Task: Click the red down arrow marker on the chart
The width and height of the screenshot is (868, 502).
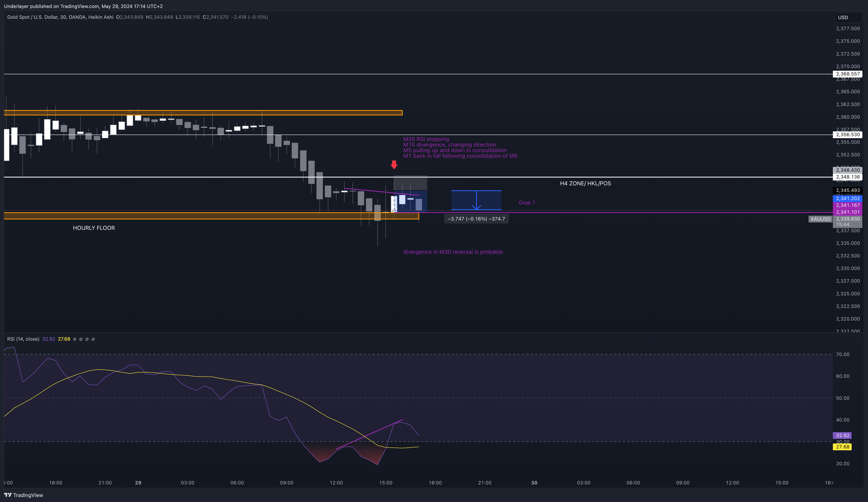Action: (x=394, y=165)
